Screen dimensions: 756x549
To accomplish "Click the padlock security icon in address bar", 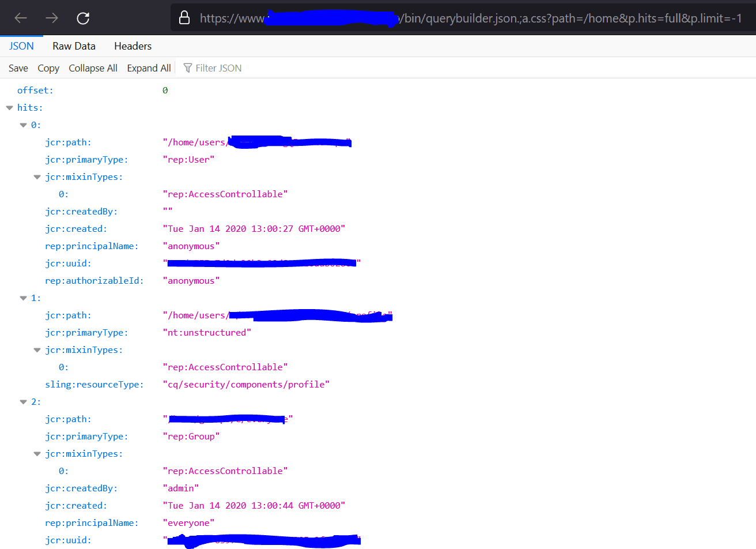I will [x=183, y=18].
